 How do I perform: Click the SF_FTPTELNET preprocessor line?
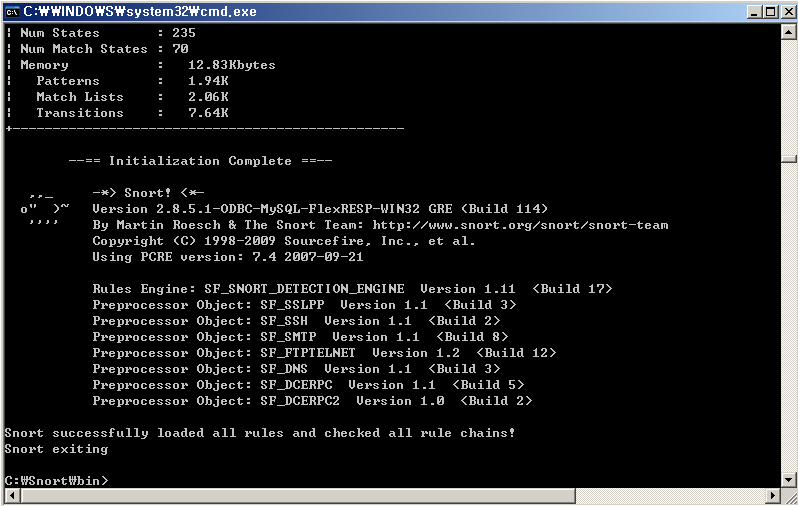click(324, 353)
